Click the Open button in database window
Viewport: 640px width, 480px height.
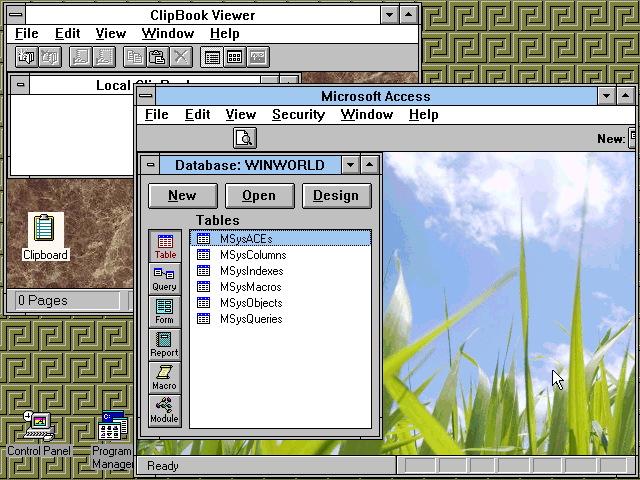point(259,196)
